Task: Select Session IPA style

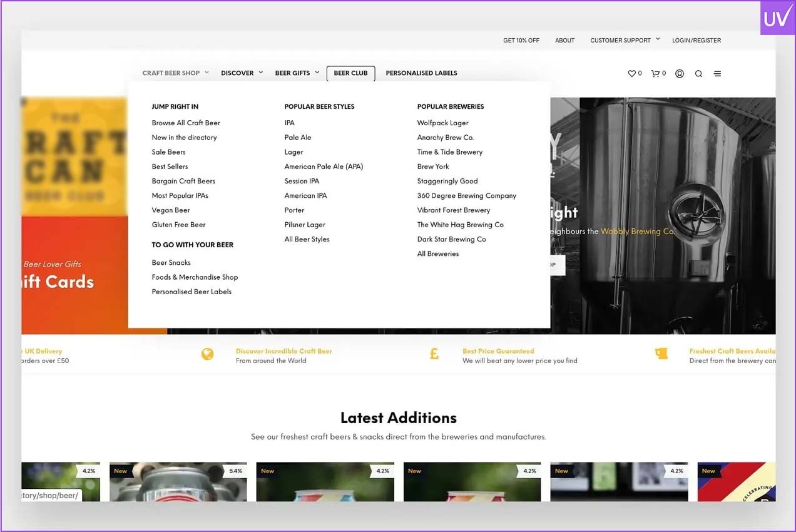Action: click(x=302, y=181)
